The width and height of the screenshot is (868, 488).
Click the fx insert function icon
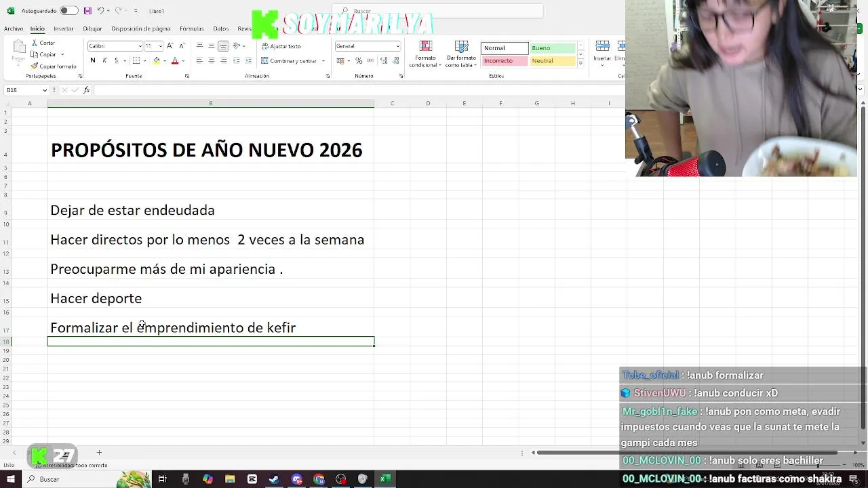(x=86, y=90)
